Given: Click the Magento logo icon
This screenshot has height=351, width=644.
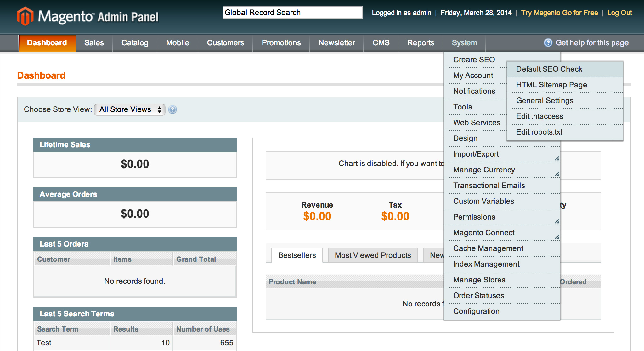Looking at the screenshot, I should [25, 16].
